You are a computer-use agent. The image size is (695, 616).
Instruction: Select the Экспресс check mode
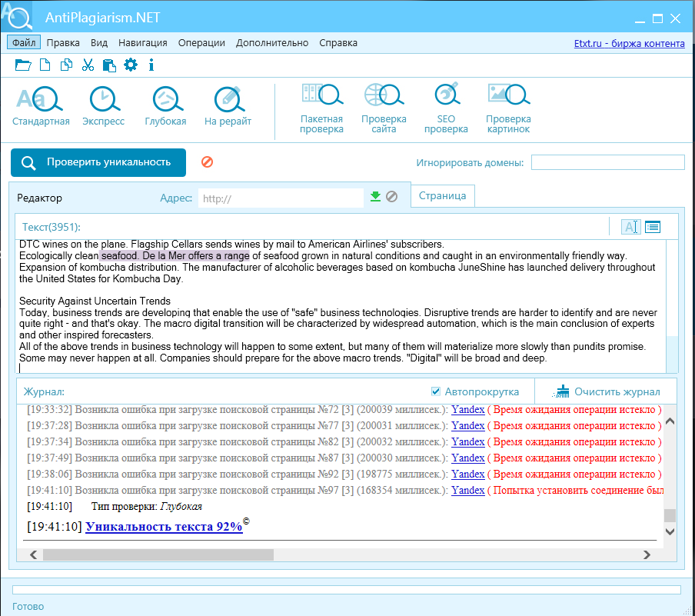click(x=103, y=106)
